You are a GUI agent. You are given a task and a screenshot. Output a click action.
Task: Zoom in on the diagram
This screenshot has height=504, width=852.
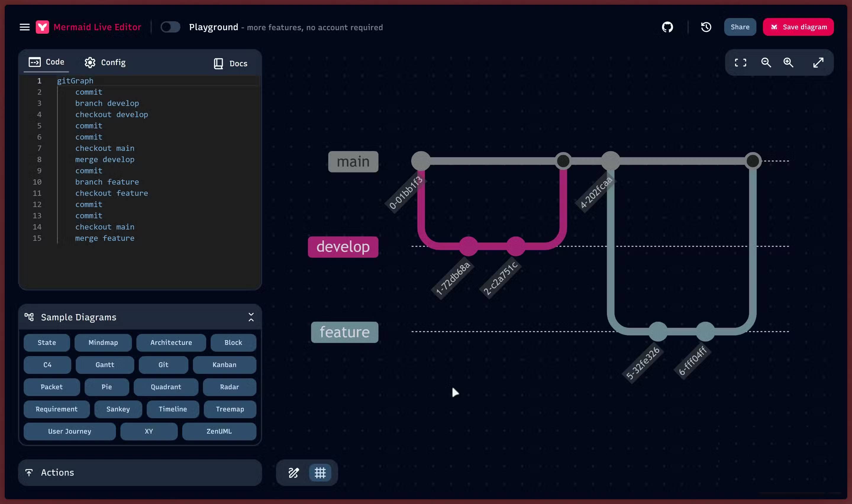point(788,62)
